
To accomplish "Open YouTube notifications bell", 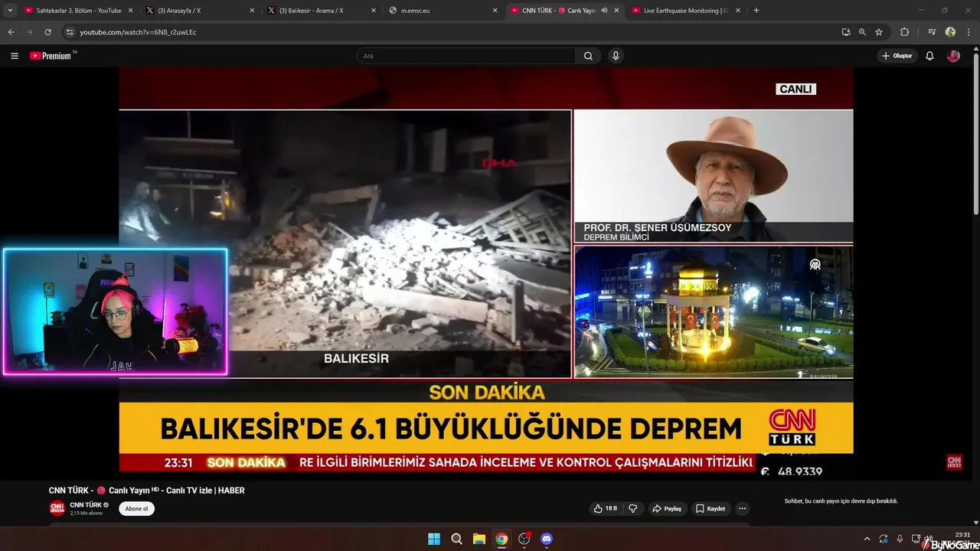I will click(929, 56).
